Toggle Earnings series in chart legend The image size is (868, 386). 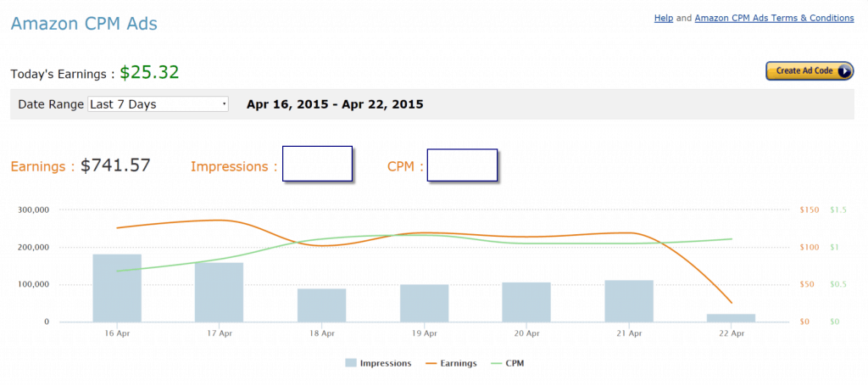[451, 363]
